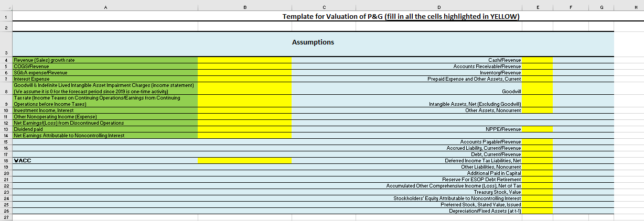Click the 'Assumptions' section heading cell
644x221 pixels.
313,42
